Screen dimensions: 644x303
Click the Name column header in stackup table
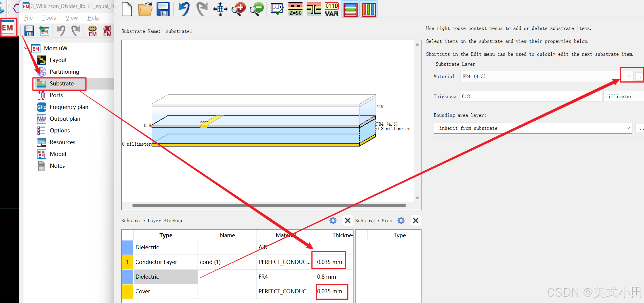227,235
